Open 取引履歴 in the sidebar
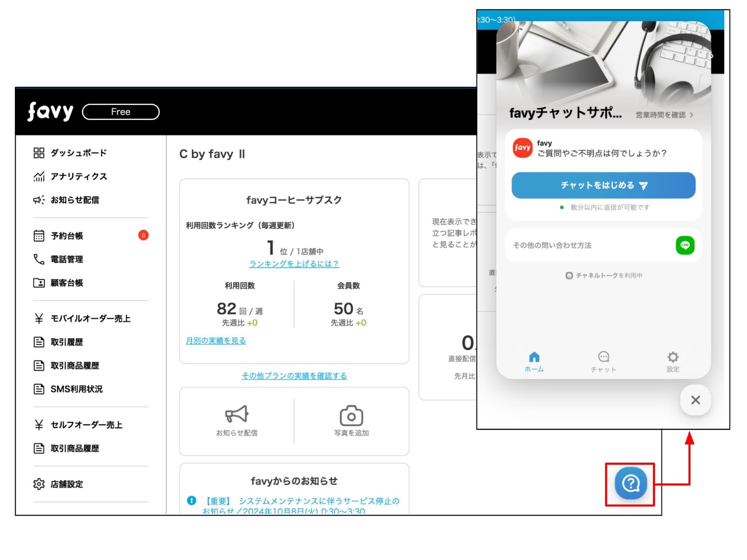This screenshot has height=560, width=747. pyautogui.click(x=67, y=342)
